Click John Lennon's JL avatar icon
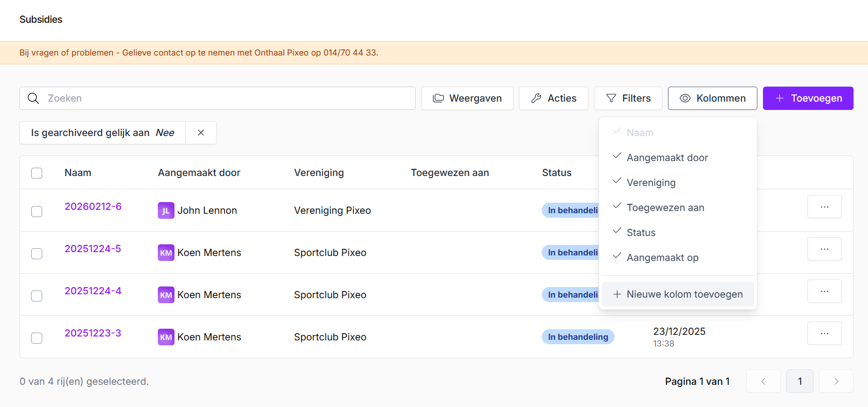Screen dimensions: 868x407 point(166,210)
